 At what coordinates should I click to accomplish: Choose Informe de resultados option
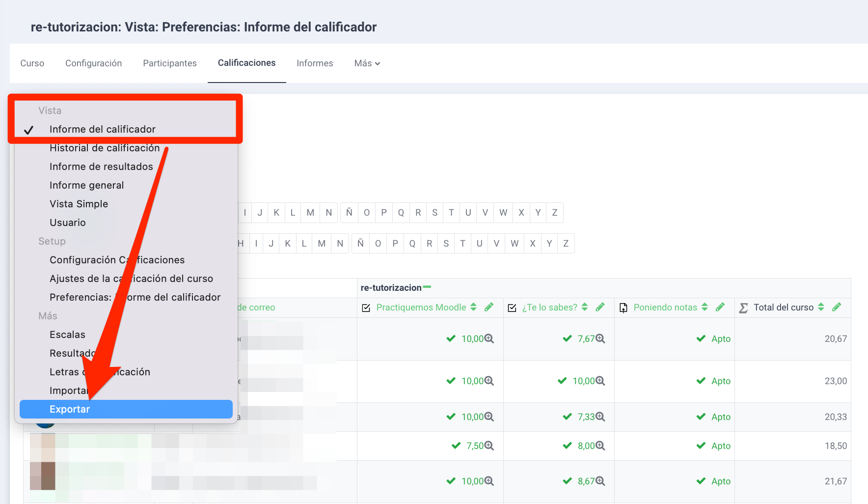click(101, 167)
